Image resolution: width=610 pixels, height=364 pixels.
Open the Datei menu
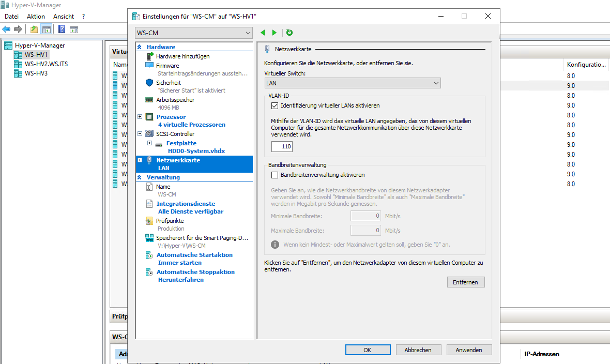12,17
